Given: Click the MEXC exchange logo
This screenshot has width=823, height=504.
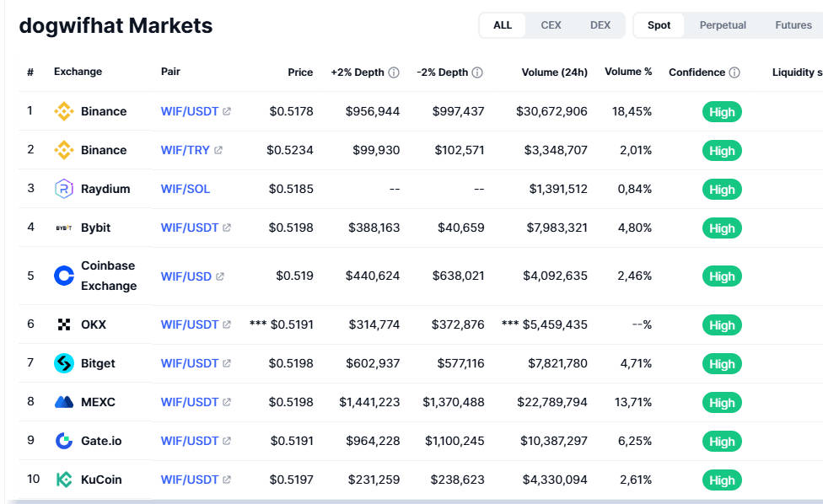Looking at the screenshot, I should pyautogui.click(x=64, y=402).
